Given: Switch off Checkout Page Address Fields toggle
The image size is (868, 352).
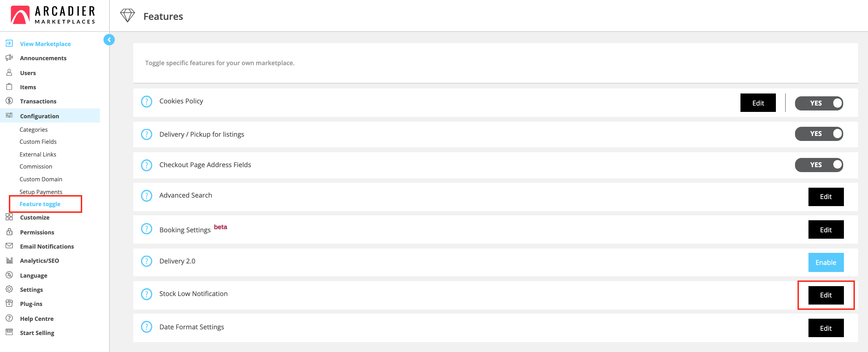Looking at the screenshot, I should coord(819,165).
